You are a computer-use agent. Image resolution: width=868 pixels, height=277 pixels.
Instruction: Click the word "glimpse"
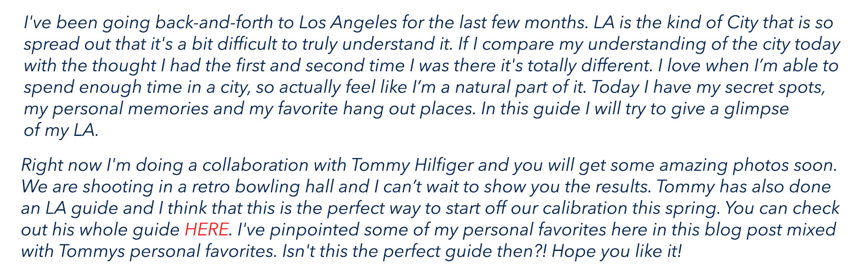756,109
